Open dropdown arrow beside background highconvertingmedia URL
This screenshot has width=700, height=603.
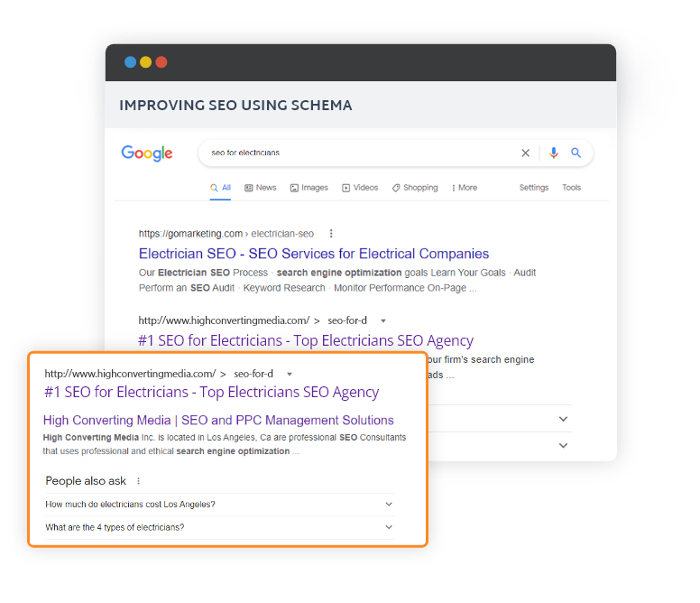pos(383,320)
